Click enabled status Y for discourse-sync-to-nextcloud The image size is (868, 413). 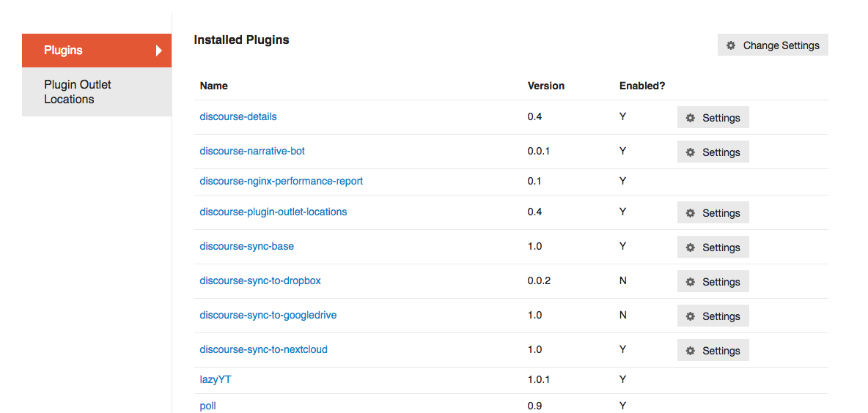622,349
